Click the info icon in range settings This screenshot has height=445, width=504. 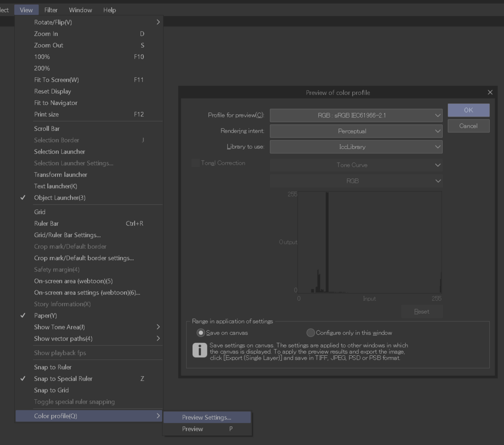pos(199,351)
